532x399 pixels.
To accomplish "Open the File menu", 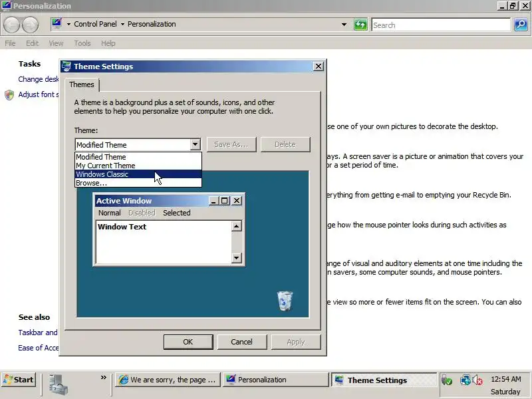I will tap(10, 43).
